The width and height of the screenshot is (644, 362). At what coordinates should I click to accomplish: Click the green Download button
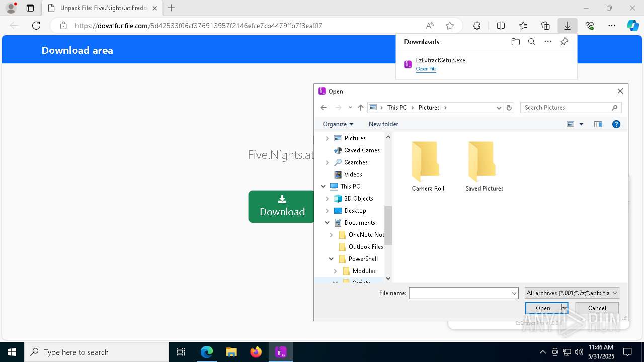[x=282, y=207]
